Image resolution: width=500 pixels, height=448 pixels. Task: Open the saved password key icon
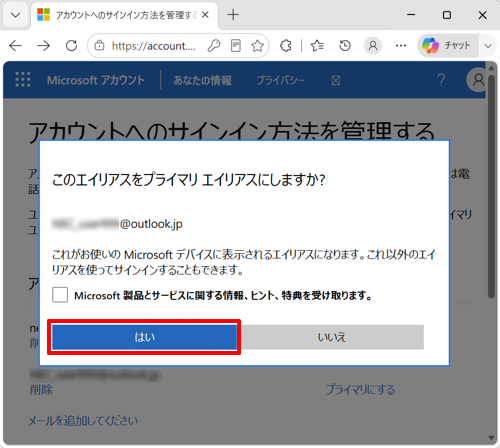point(214,46)
